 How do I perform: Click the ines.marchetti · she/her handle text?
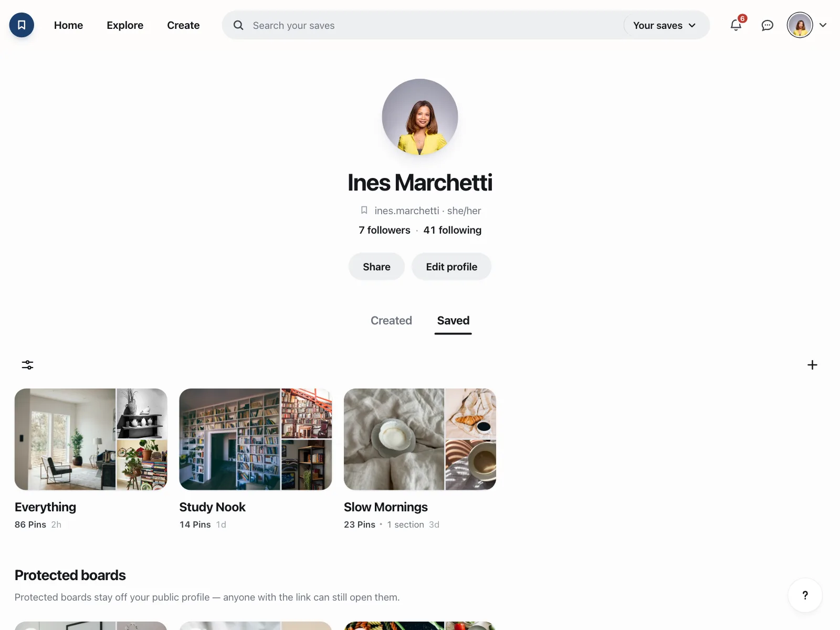coord(427,211)
